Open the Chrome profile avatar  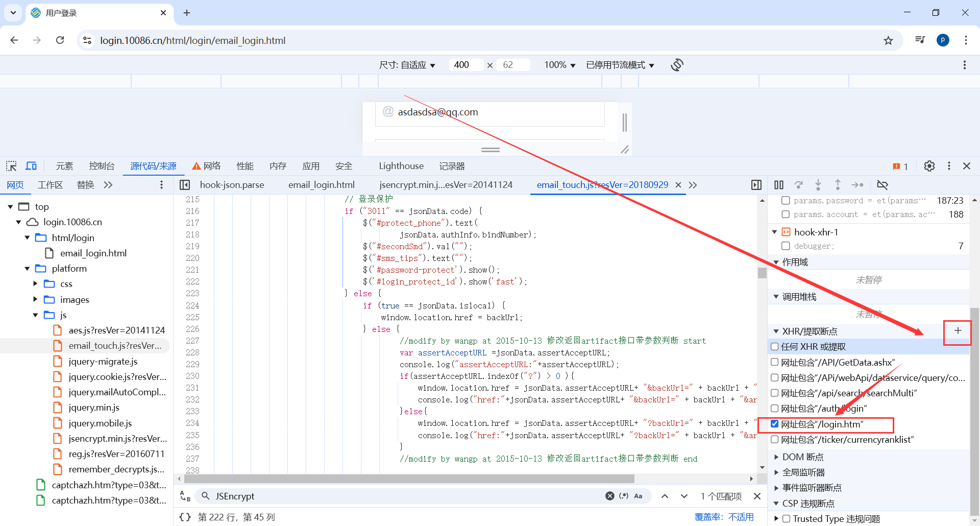click(943, 40)
